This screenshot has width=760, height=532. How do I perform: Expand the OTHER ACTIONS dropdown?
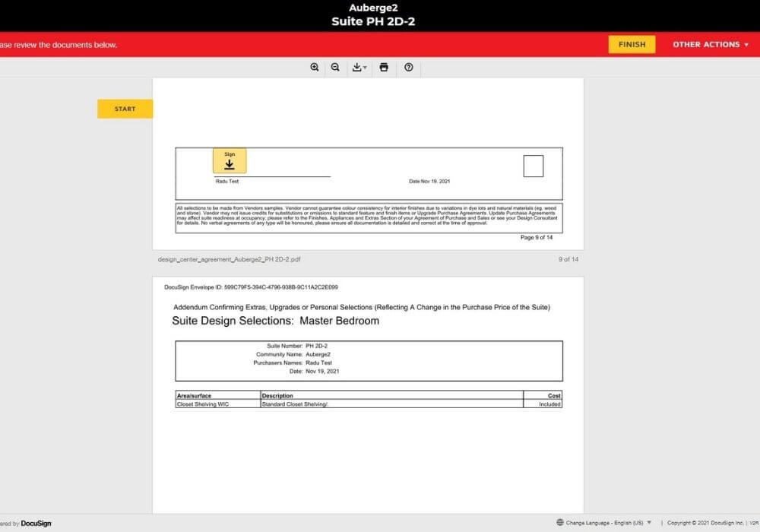pos(710,44)
